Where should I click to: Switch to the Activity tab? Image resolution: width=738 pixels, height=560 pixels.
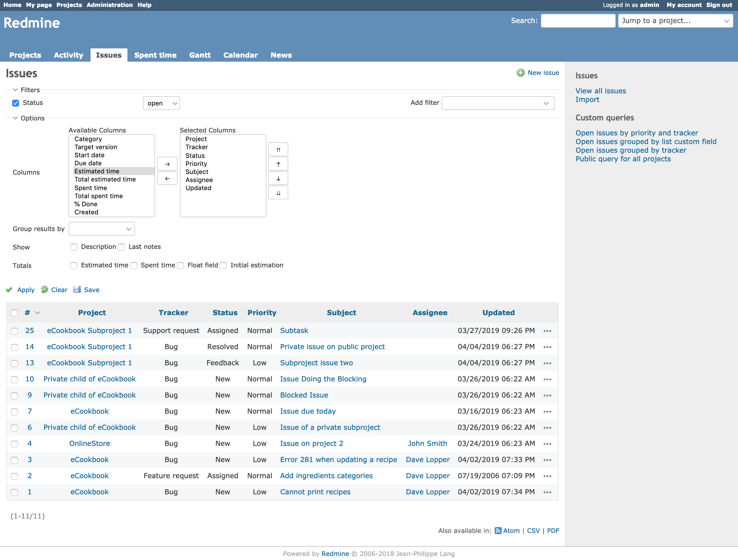pyautogui.click(x=68, y=55)
